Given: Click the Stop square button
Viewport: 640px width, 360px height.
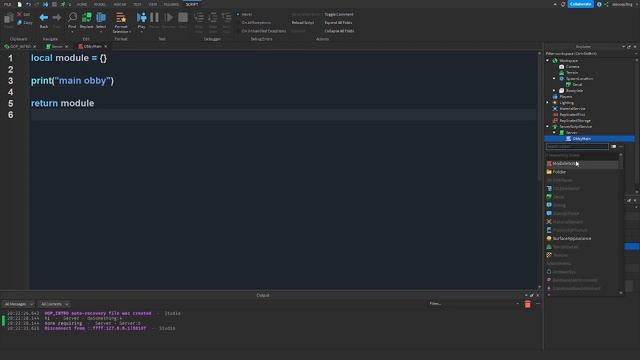Looking at the screenshot, I should click(183, 17).
